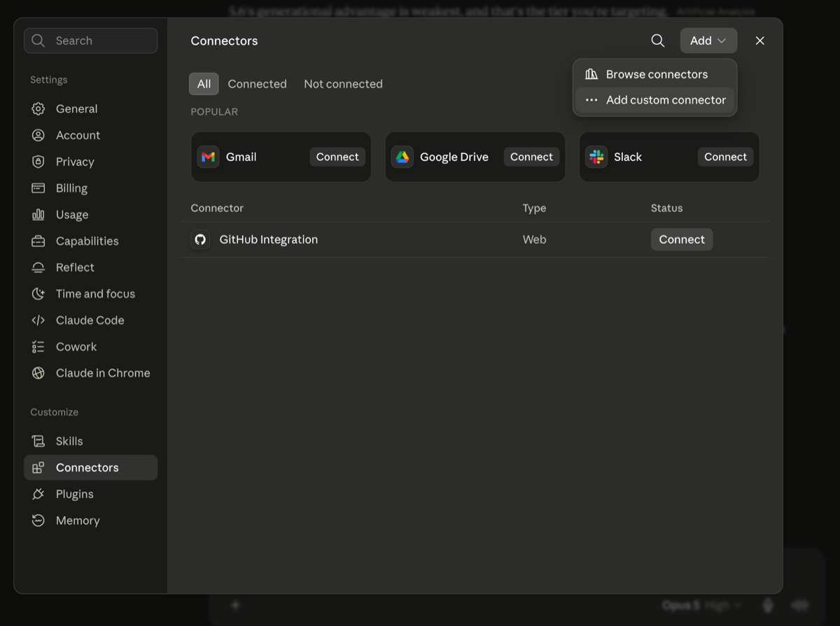Click the Browse connectors library icon
The height and width of the screenshot is (626, 840).
(591, 74)
